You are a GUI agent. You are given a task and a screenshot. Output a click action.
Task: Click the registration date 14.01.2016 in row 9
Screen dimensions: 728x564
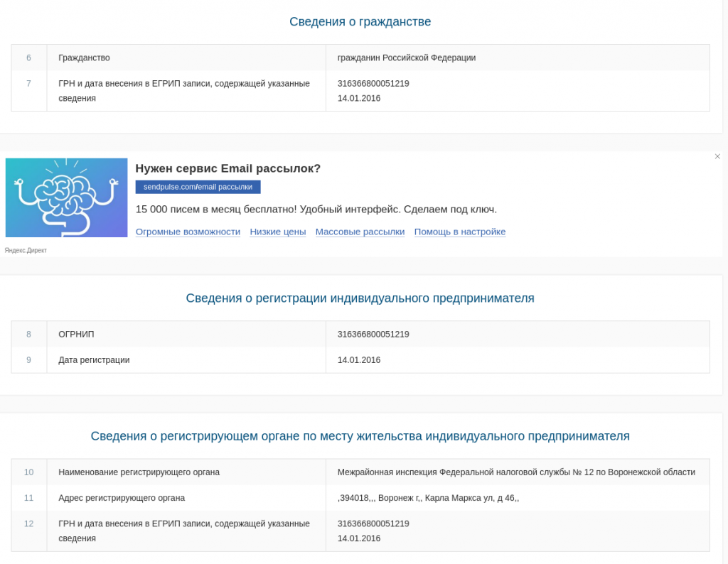coord(359,359)
